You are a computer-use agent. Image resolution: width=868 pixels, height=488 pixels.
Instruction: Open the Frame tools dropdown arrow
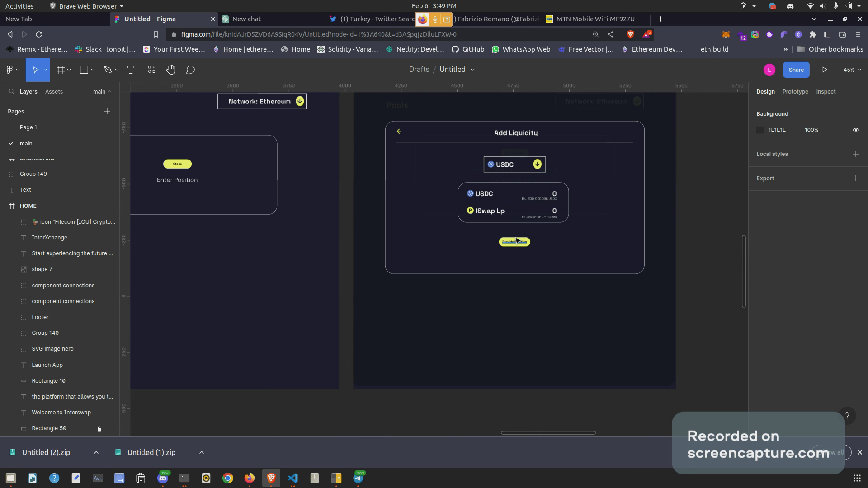pos(69,70)
